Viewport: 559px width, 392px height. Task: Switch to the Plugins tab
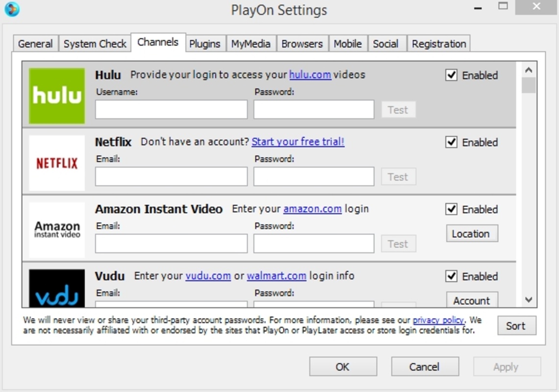204,44
